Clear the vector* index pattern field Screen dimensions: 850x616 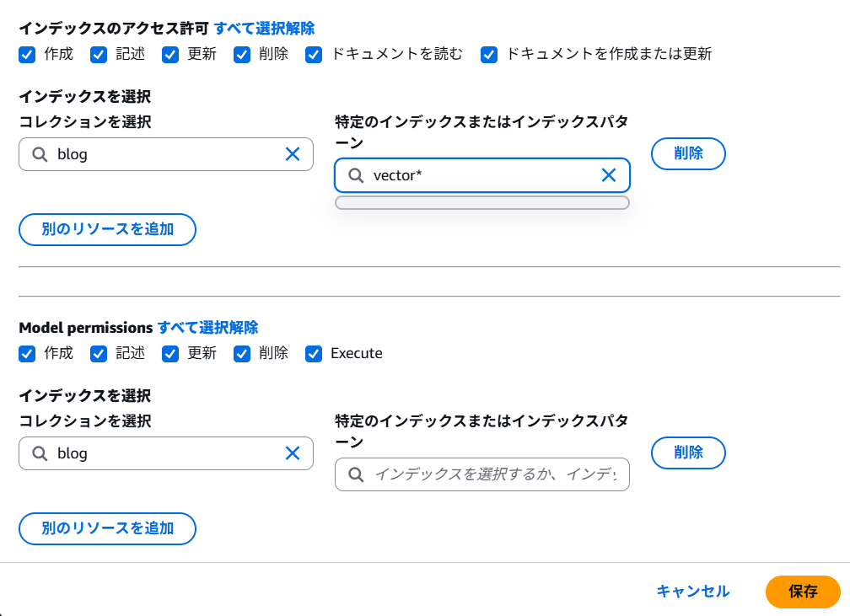click(x=608, y=175)
